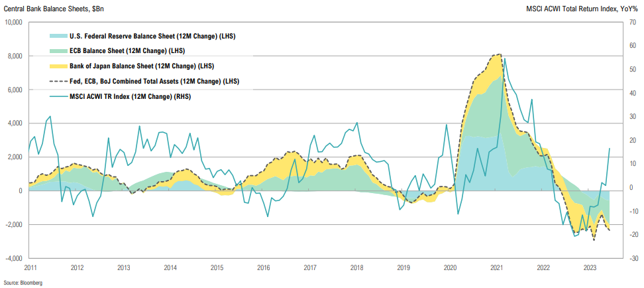
Task: Click the ECB Balance Sheet green legend swatch
Action: pyautogui.click(x=58, y=50)
